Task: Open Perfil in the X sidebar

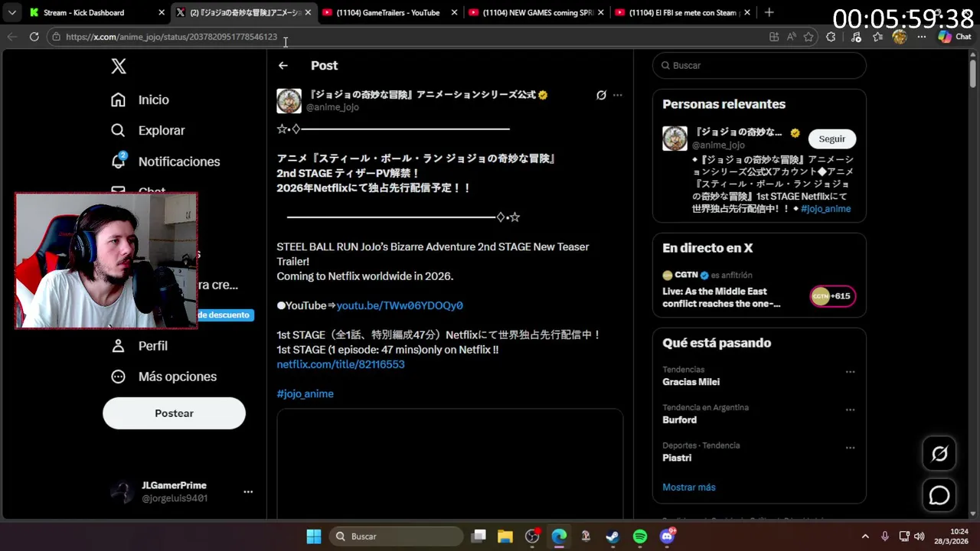Action: 139,346
